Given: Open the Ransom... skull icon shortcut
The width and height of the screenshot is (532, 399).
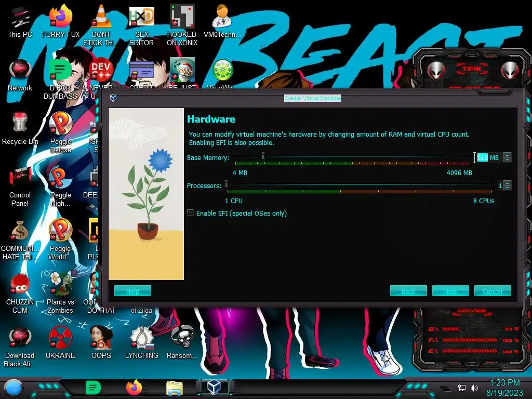Looking at the screenshot, I should [182, 343].
